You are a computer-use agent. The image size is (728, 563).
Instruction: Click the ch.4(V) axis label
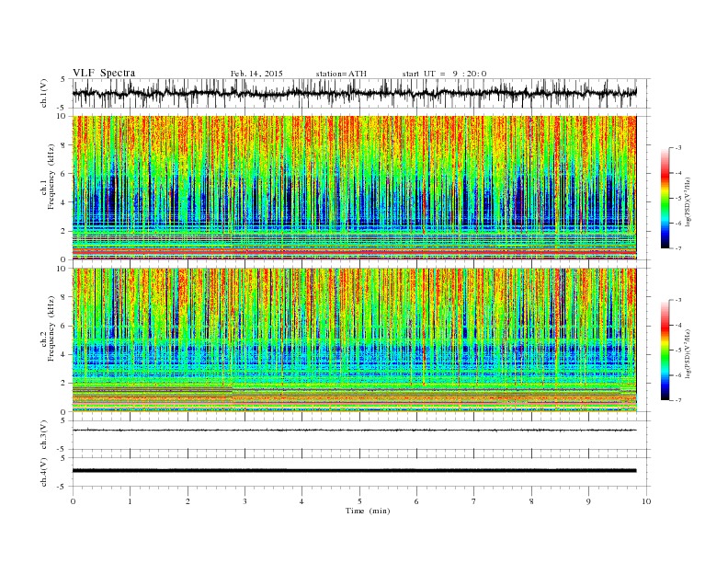(x=43, y=472)
